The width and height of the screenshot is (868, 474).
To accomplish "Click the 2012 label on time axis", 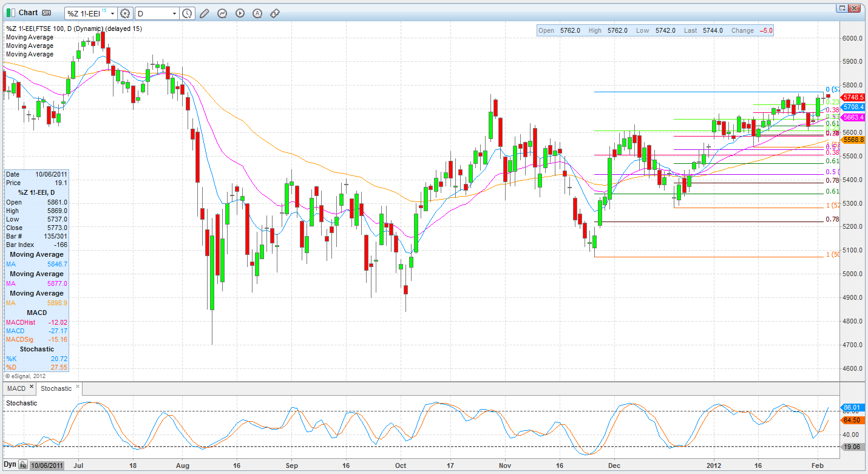I will click(714, 466).
